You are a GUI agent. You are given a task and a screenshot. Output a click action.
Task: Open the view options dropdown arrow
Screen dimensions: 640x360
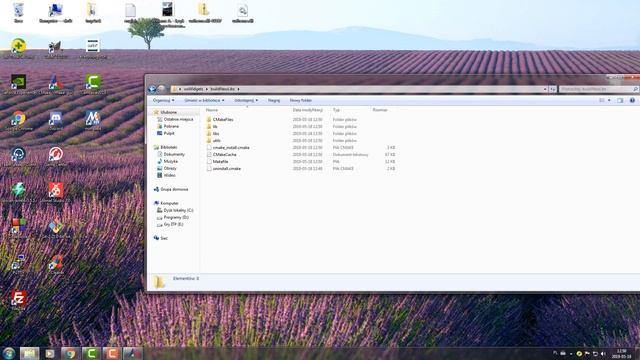[609, 100]
